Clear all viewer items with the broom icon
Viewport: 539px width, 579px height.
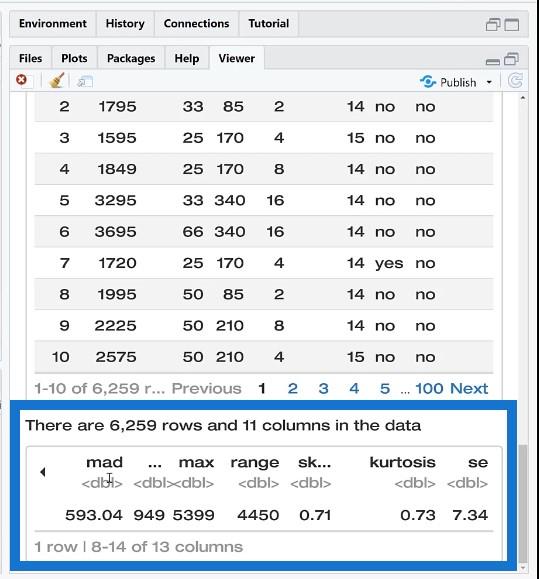pos(56,80)
